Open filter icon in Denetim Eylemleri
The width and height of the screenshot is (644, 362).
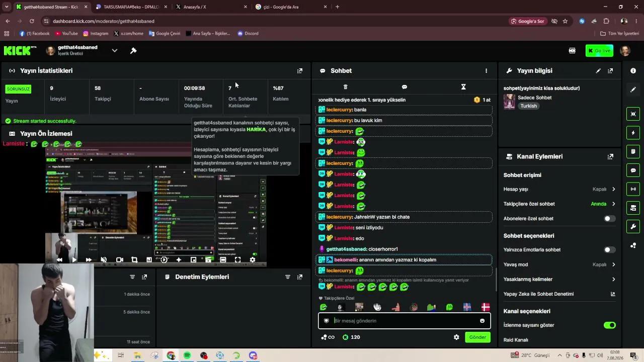pos(288,277)
